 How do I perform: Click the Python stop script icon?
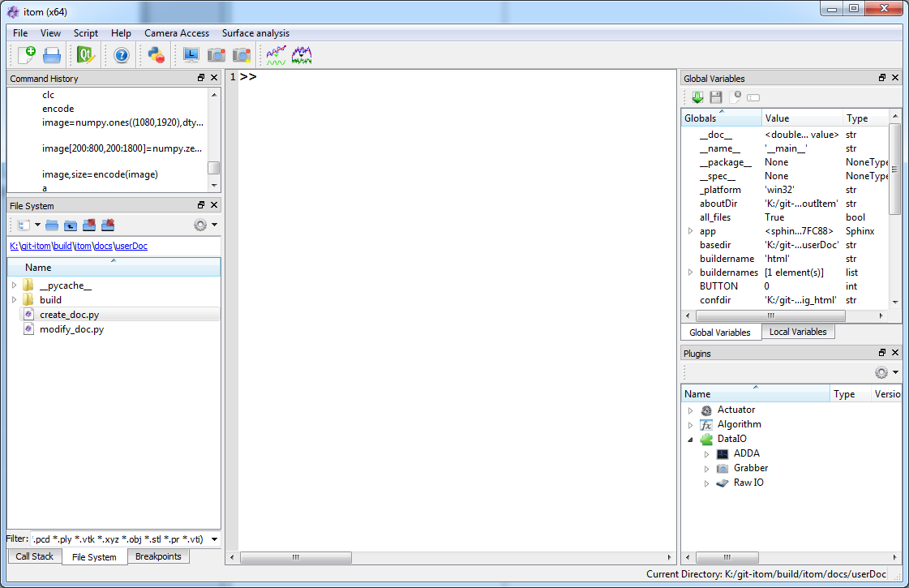pos(156,55)
